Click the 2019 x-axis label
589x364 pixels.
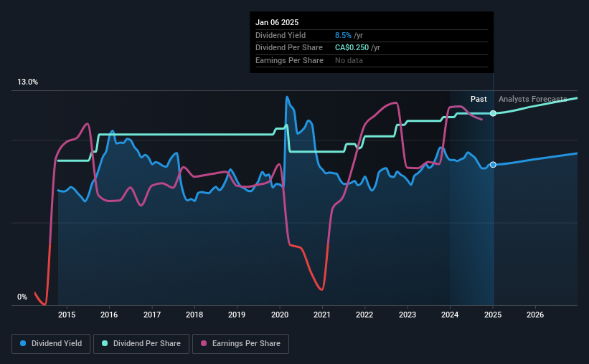237,315
